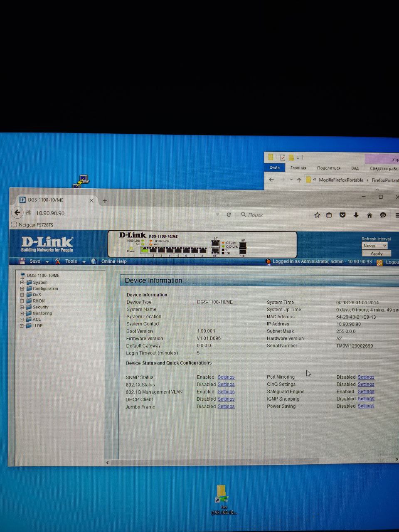Expand the Security tree folder
399x532 pixels.
tap(22, 307)
